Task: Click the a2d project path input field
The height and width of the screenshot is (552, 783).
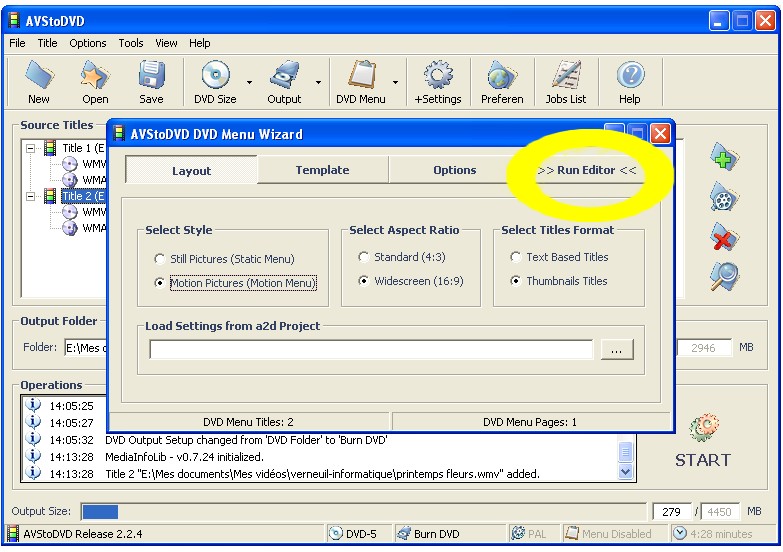Action: point(371,350)
